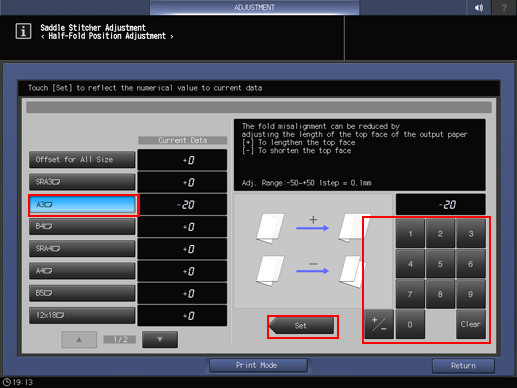This screenshot has width=517, height=388.
Task: Click the 12x18 current data +0 value
Action: point(182,316)
